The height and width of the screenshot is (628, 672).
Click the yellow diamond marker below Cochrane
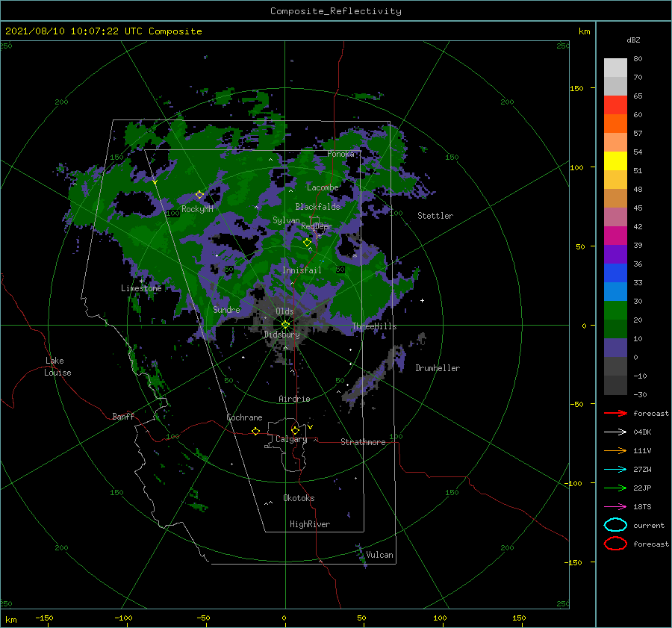tap(255, 431)
